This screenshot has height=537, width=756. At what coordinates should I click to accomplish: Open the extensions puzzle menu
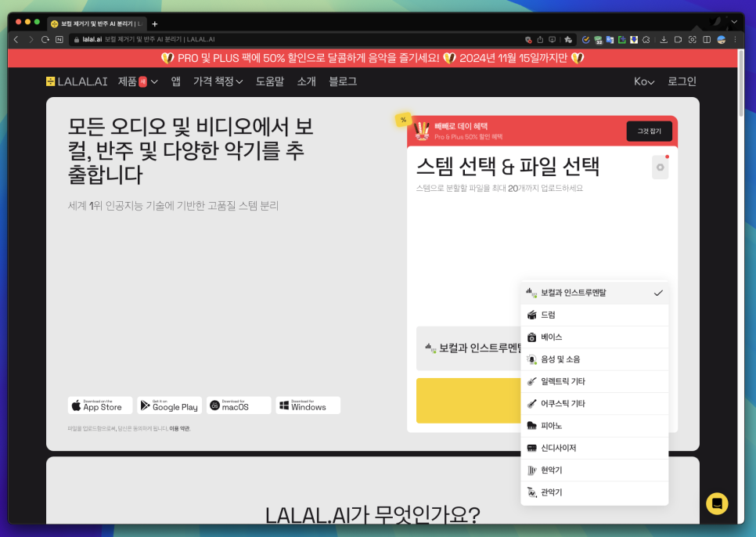(646, 39)
